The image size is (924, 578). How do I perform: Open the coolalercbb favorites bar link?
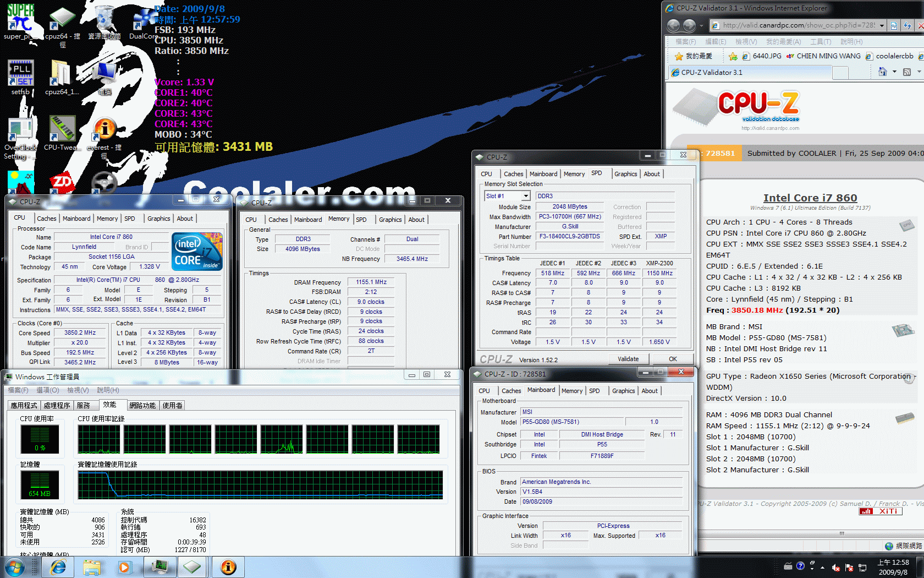889,56
